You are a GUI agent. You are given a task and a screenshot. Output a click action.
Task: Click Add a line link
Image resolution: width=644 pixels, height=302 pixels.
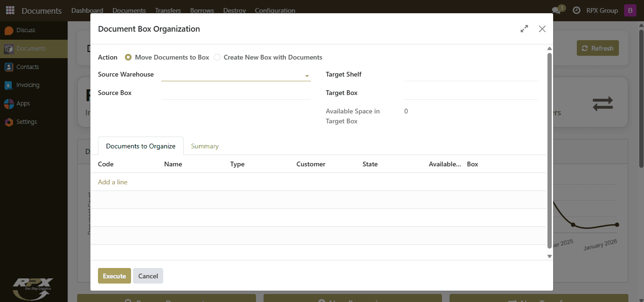coord(113,182)
